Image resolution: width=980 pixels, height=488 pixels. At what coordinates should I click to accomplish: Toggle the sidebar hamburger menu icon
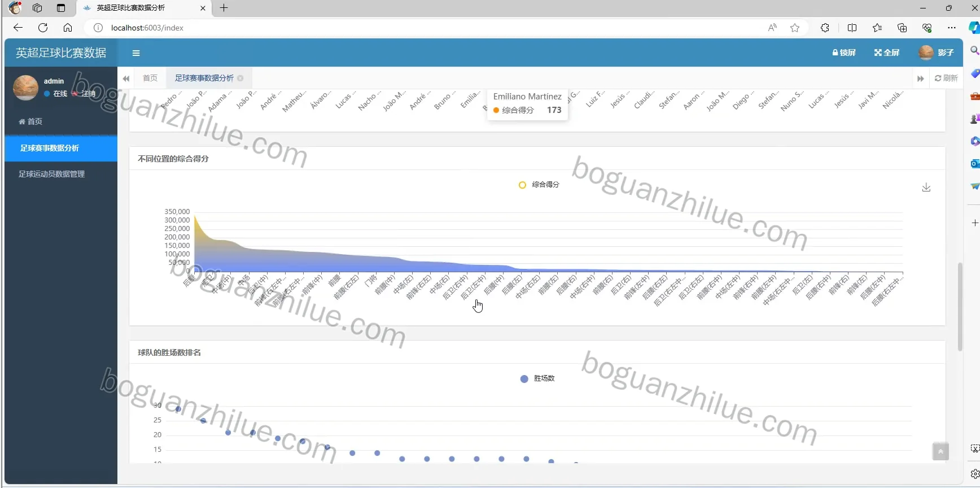[x=136, y=53]
